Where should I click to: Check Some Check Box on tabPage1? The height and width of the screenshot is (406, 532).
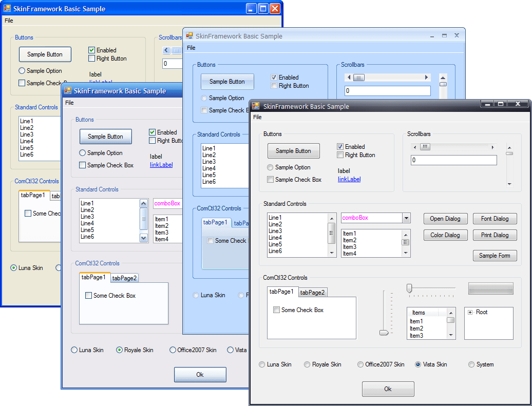click(x=276, y=310)
